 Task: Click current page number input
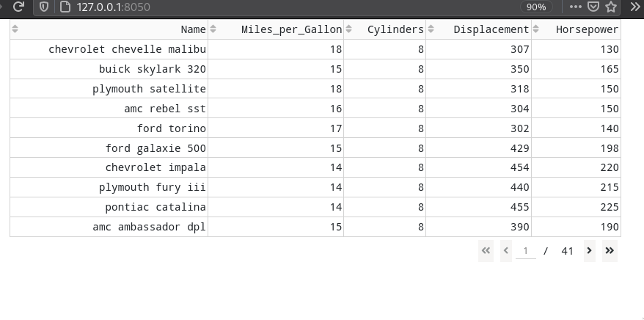pyautogui.click(x=526, y=250)
